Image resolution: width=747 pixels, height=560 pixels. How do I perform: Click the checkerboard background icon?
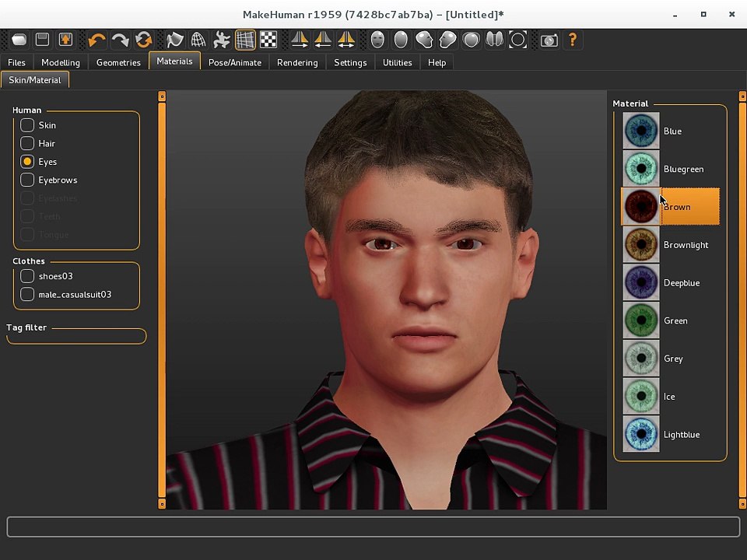[x=268, y=40]
